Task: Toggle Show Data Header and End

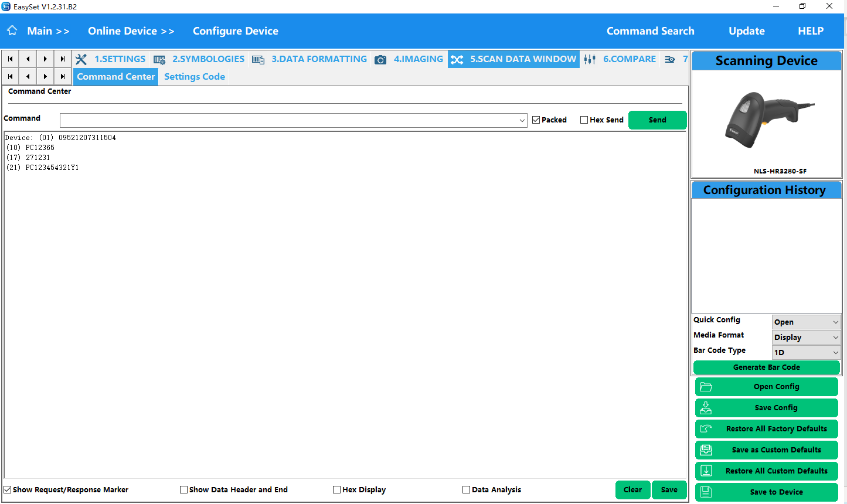Action: (184, 490)
